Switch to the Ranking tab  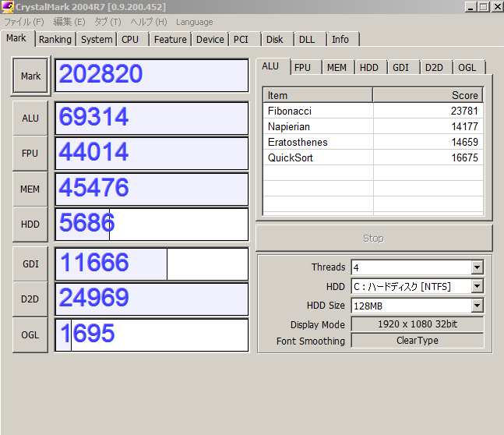[x=55, y=39]
